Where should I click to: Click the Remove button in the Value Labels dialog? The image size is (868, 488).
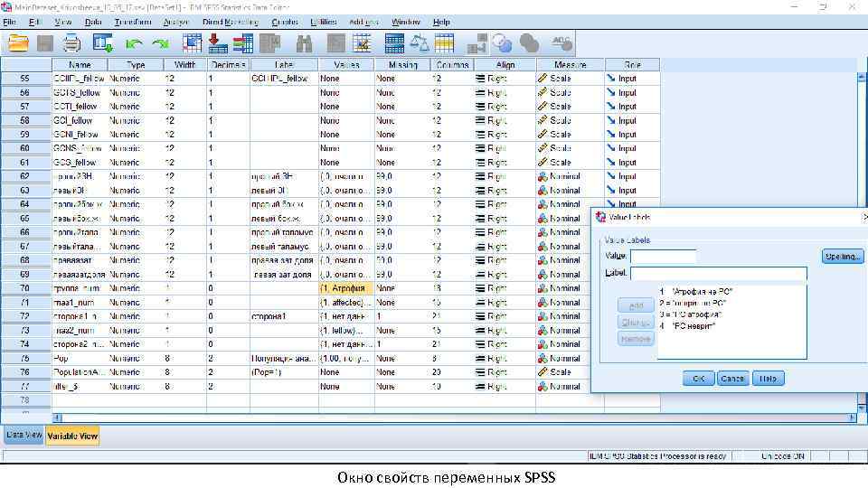(636, 339)
